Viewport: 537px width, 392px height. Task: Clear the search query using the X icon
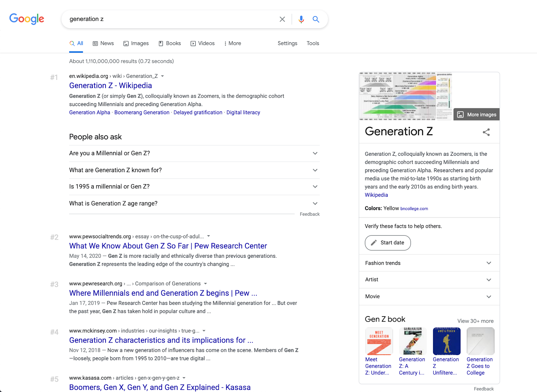[282, 19]
